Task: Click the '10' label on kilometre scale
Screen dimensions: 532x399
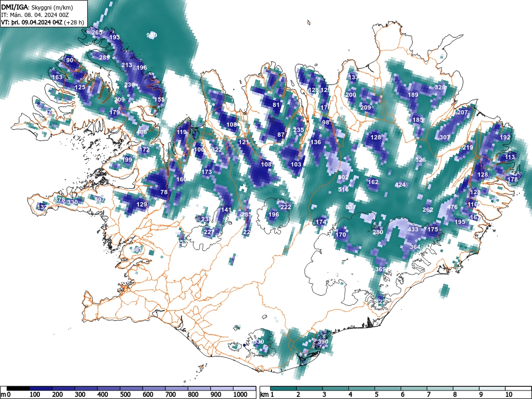Action: (509, 395)
